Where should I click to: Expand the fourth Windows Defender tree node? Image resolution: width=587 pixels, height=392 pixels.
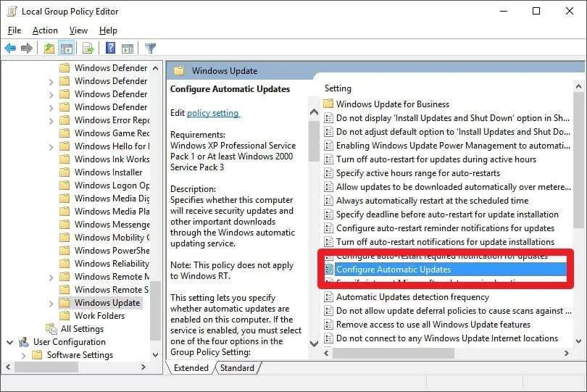pyautogui.click(x=51, y=108)
